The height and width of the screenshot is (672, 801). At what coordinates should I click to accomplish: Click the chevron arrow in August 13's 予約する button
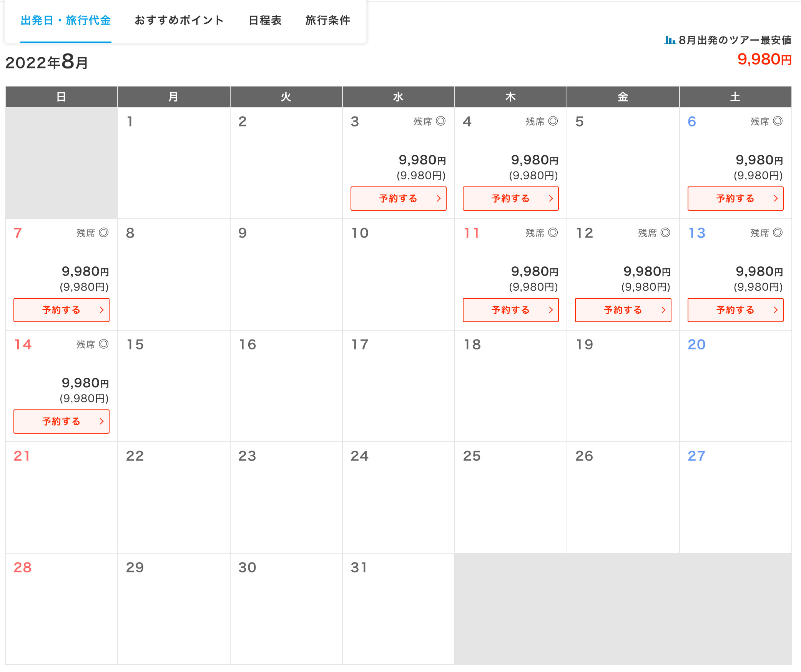[x=776, y=310]
